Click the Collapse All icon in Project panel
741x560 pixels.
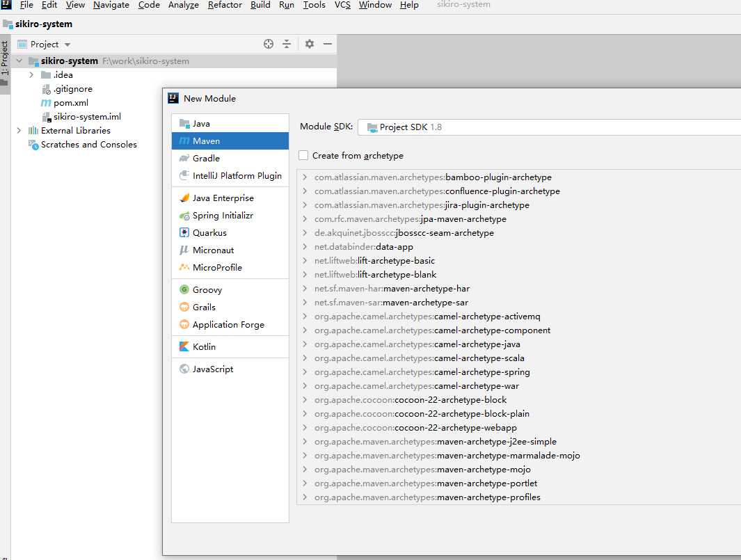[x=287, y=44]
